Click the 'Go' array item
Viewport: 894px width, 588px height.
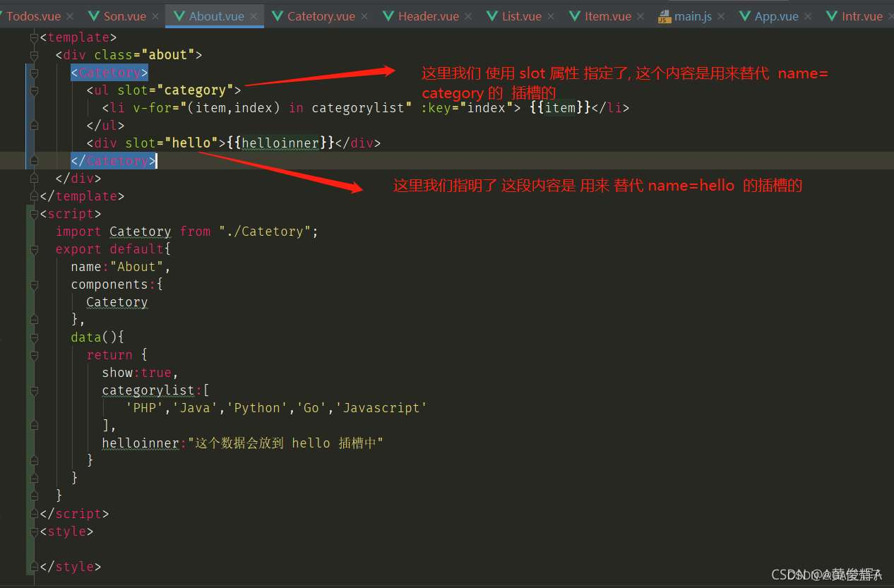coord(311,408)
